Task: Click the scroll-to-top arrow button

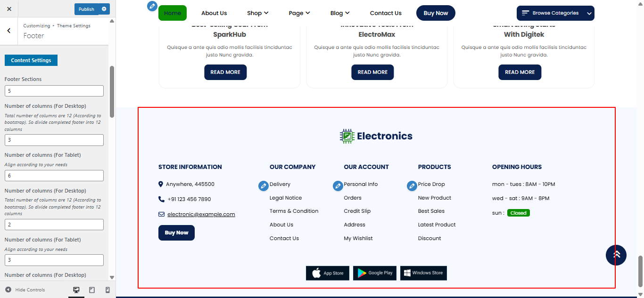Action: 616,255
